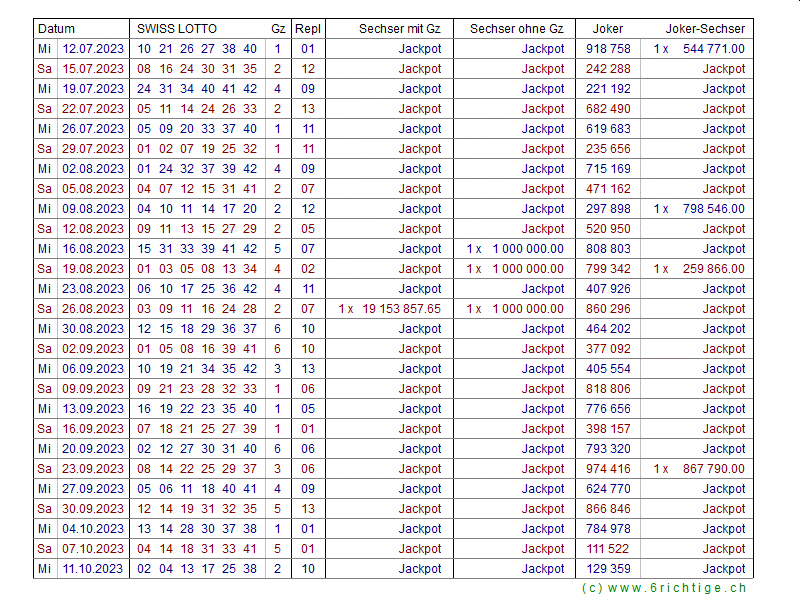Click Joker number 918 758
800x600 pixels.
pyautogui.click(x=608, y=49)
